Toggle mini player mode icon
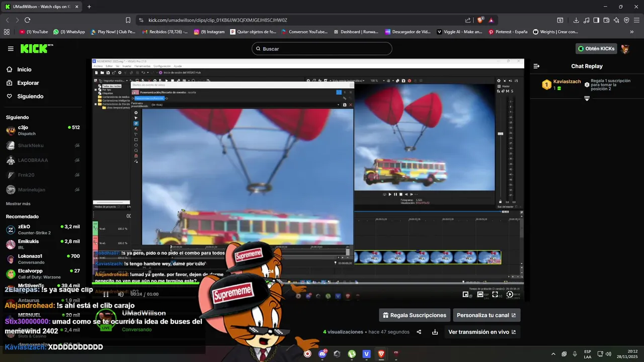Viewport: 644px width, 362px height. (x=465, y=295)
